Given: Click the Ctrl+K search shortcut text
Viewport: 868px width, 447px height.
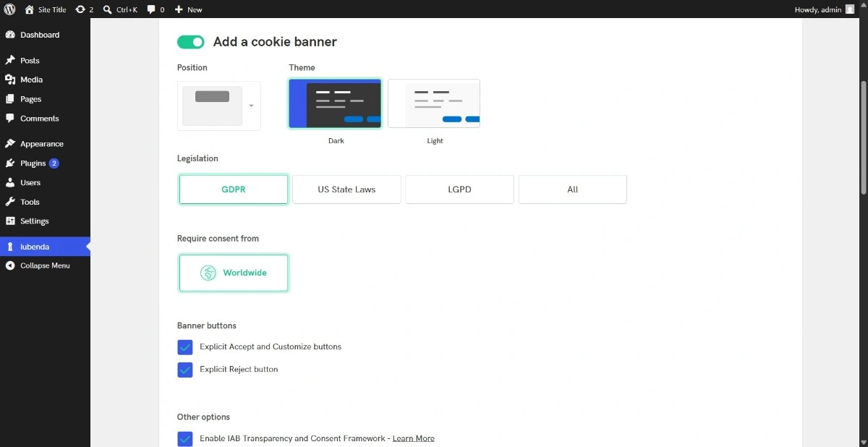Looking at the screenshot, I should coord(127,9).
